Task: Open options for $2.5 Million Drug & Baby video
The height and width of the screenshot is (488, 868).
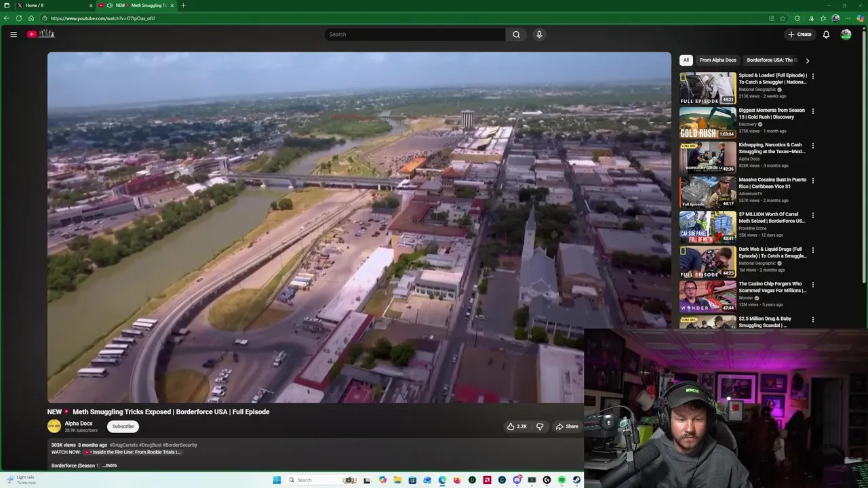Action: point(812,319)
